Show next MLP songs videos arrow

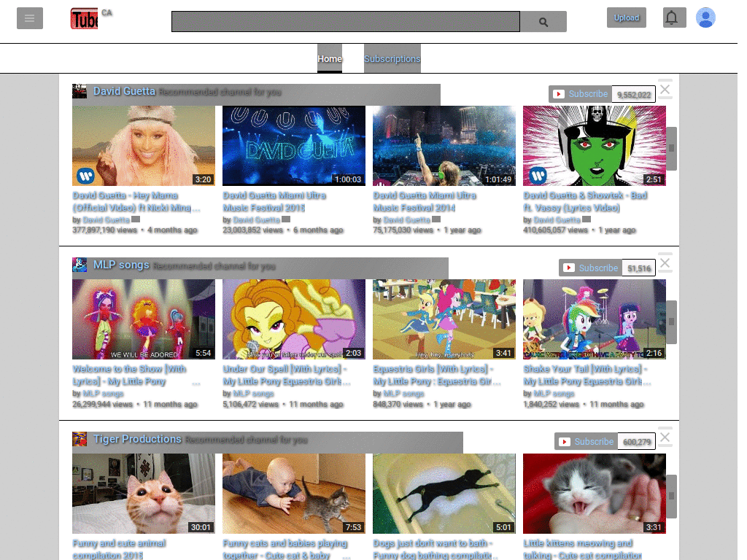click(671, 322)
